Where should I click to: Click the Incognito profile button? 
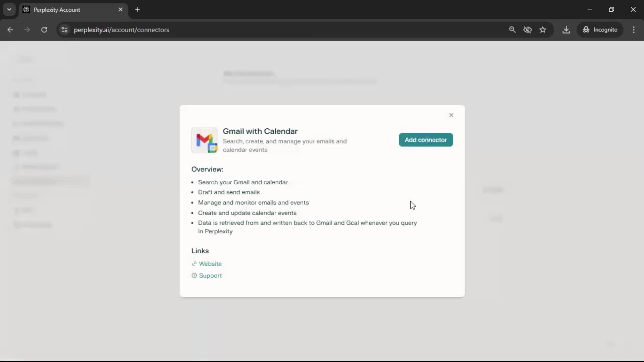tap(600, 30)
